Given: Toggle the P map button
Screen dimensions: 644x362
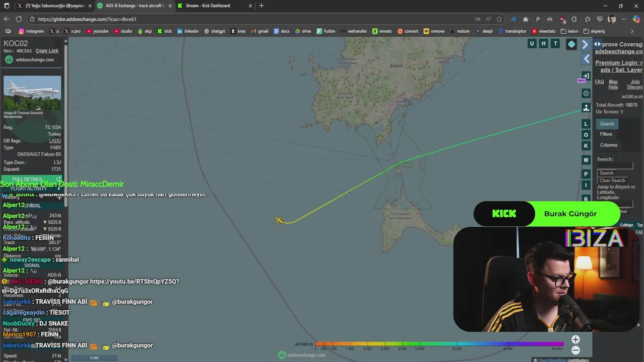Looking at the screenshot, I should click(x=586, y=174).
